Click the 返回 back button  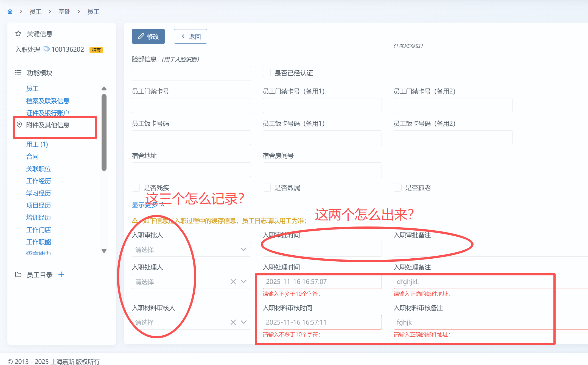pos(191,36)
